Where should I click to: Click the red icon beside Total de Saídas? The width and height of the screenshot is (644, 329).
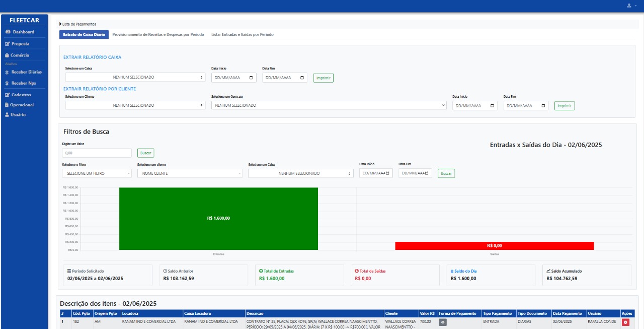[357, 271]
